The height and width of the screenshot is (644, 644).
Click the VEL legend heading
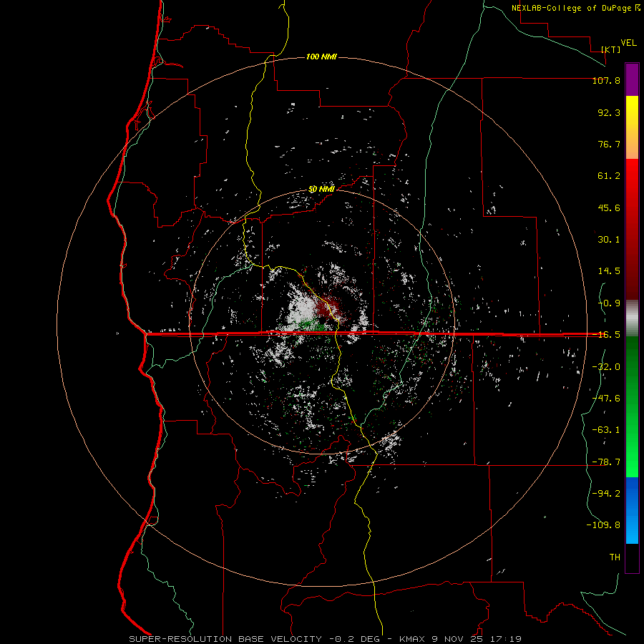[628, 43]
